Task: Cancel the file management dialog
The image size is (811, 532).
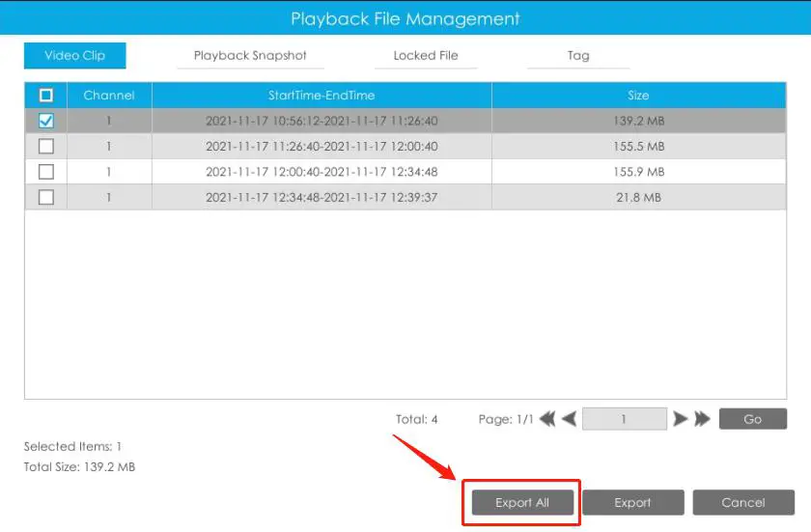Action: pos(743,502)
